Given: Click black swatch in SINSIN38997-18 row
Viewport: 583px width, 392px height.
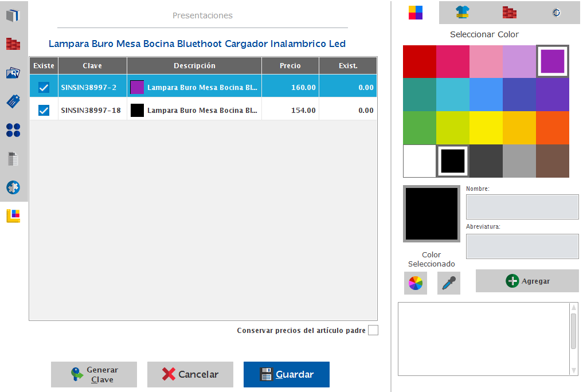Looking at the screenshot, I should (x=137, y=111).
